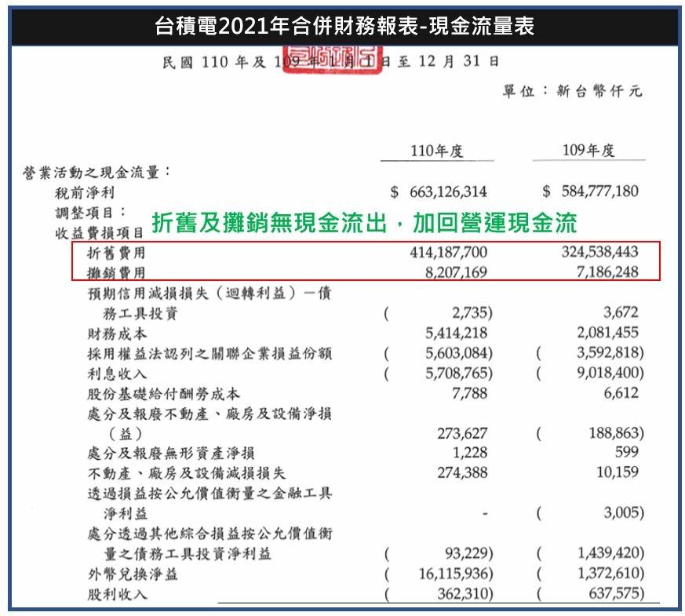The height and width of the screenshot is (616, 685).
Task: Click the 處分及報廢不動產、廠房及設備淨損 label
Action: (210, 414)
